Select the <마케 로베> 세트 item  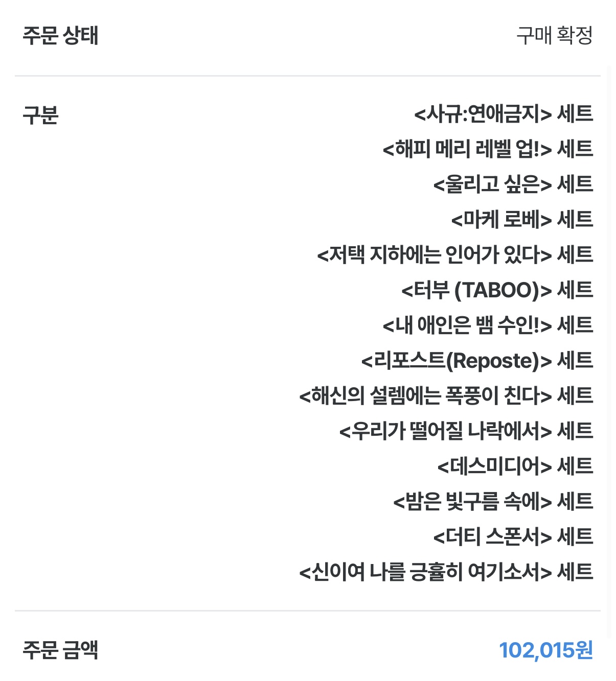tap(521, 220)
